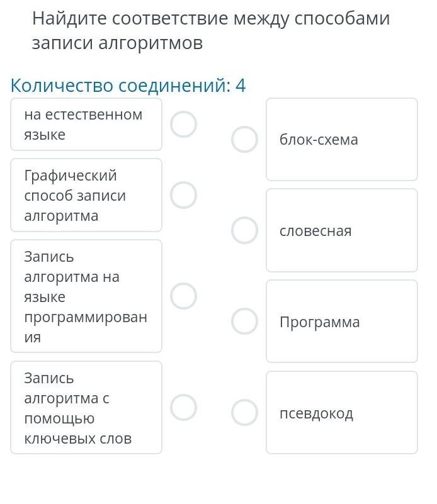Select the connector circle beside 'Графический способ записи алгоритма'
The image size is (437, 504).
tap(183, 195)
